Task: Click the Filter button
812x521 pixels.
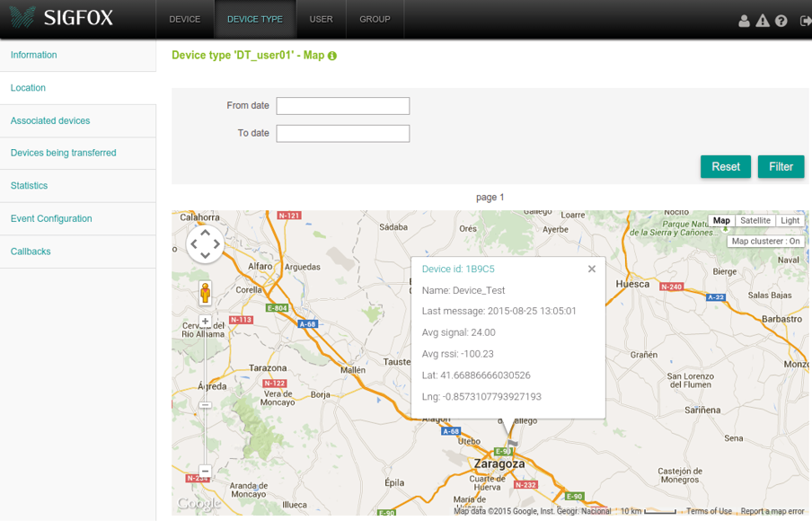Action: [781, 167]
